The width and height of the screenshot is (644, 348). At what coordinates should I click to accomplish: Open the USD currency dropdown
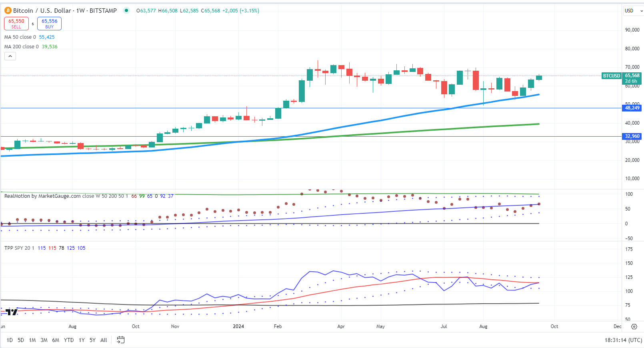[633, 11]
